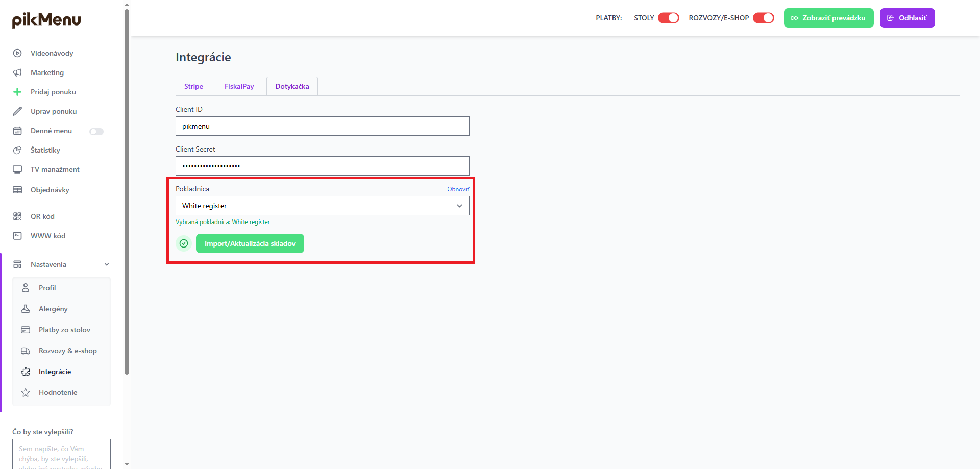Screen dimensions: 980x469
Task: Click the Integrácie puzzle piece icon
Action: [26, 372]
